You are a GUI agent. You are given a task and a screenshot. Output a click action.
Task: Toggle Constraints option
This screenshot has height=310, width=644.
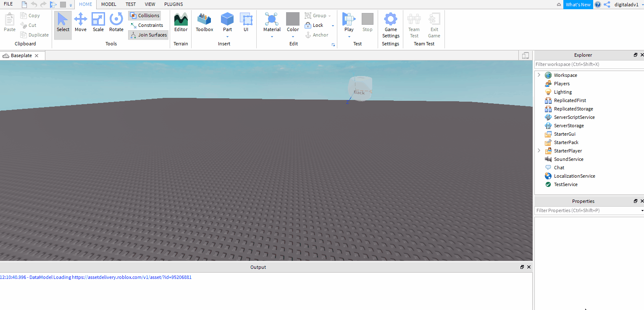[x=146, y=25]
